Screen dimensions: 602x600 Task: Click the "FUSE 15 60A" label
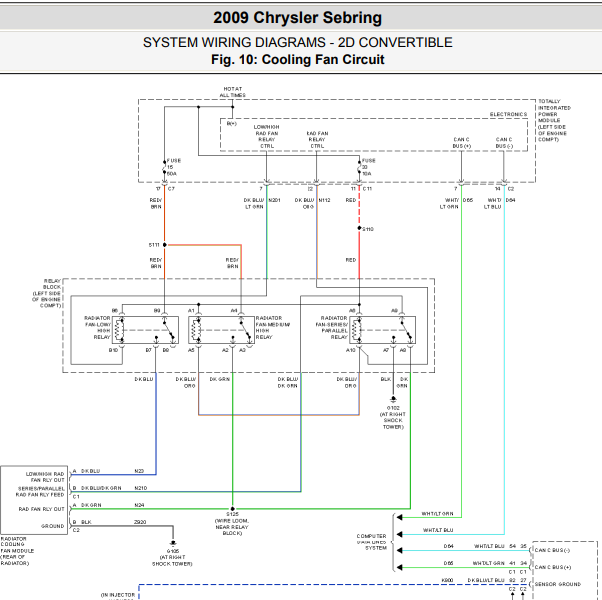click(x=173, y=167)
